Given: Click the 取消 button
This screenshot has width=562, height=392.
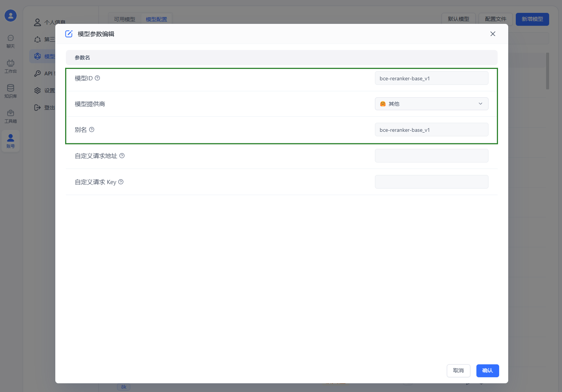Looking at the screenshot, I should click(x=459, y=370).
